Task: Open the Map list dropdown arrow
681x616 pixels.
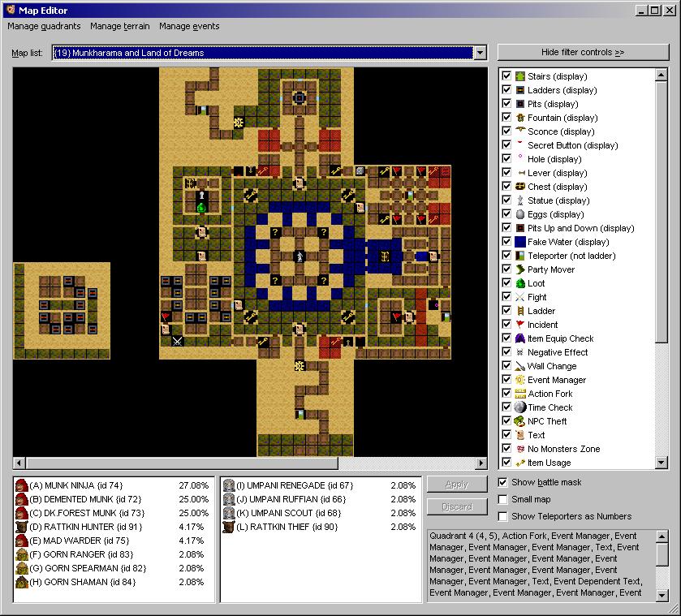Action: [x=480, y=53]
